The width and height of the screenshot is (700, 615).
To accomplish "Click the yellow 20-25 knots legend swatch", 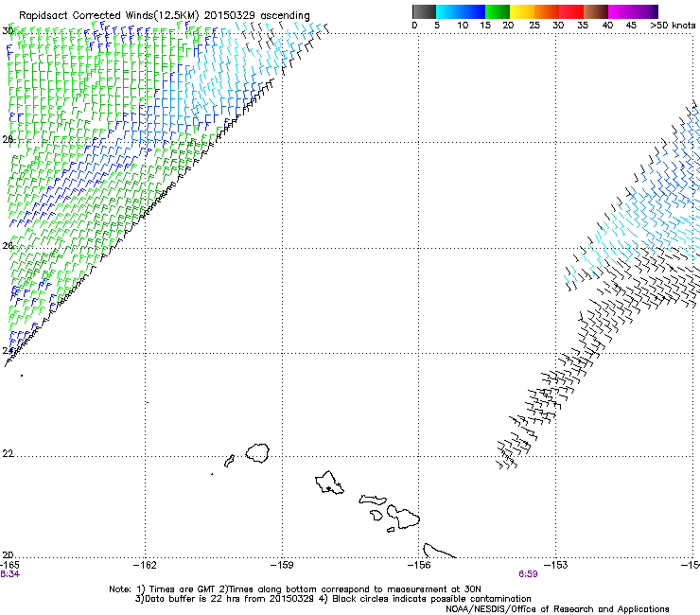I will pyautogui.click(x=522, y=11).
